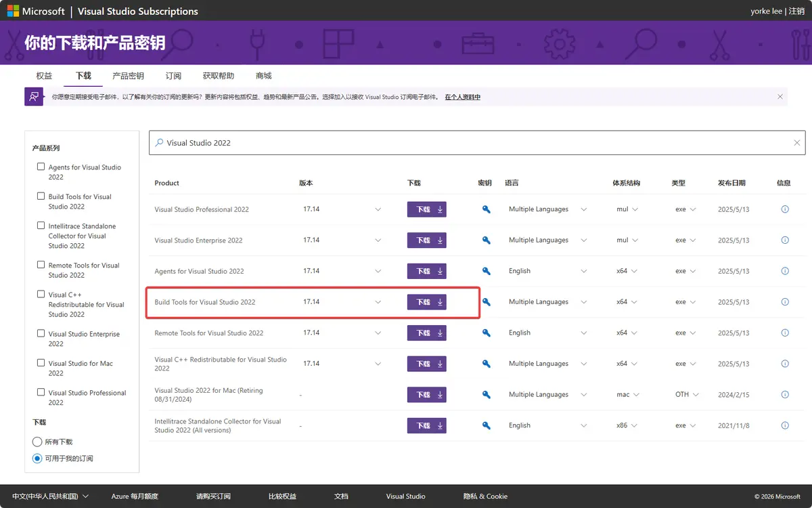
Task: Check Agents for Visual Studio 2022 filter
Action: 41,167
